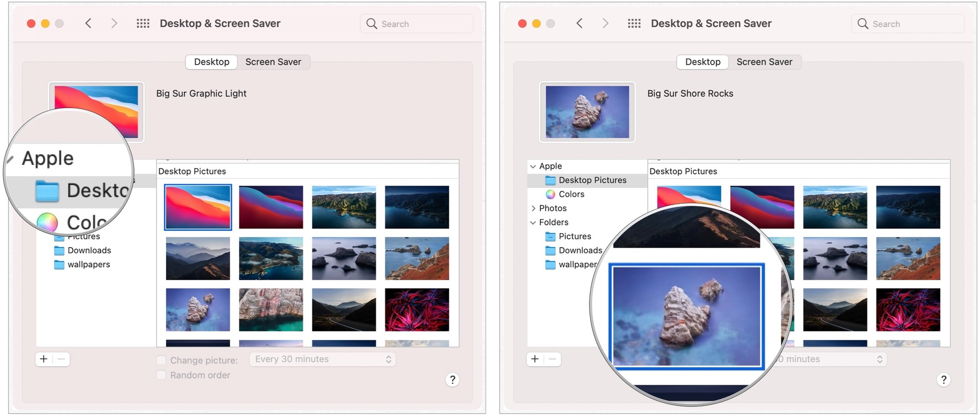Screen dimensions: 980x416
Task: Switch to Screen Saver tab in left window
Action: pyautogui.click(x=273, y=62)
